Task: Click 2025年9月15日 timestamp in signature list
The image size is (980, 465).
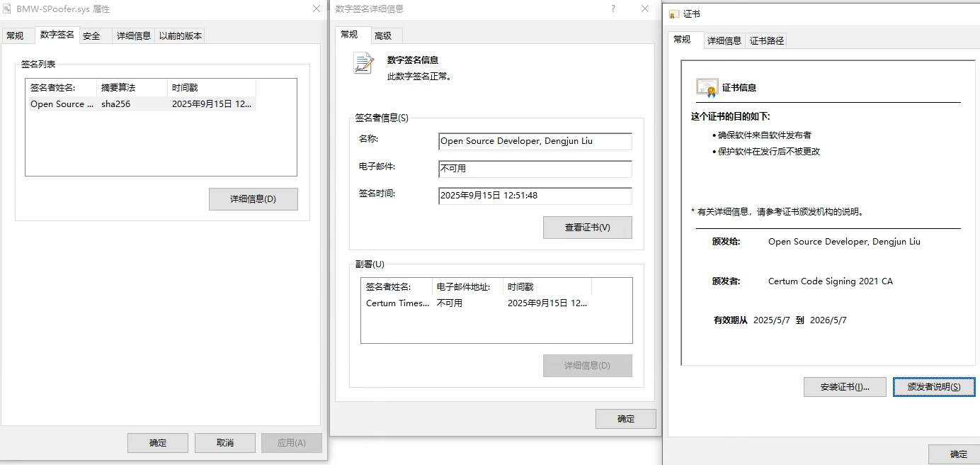Action: tap(212, 103)
